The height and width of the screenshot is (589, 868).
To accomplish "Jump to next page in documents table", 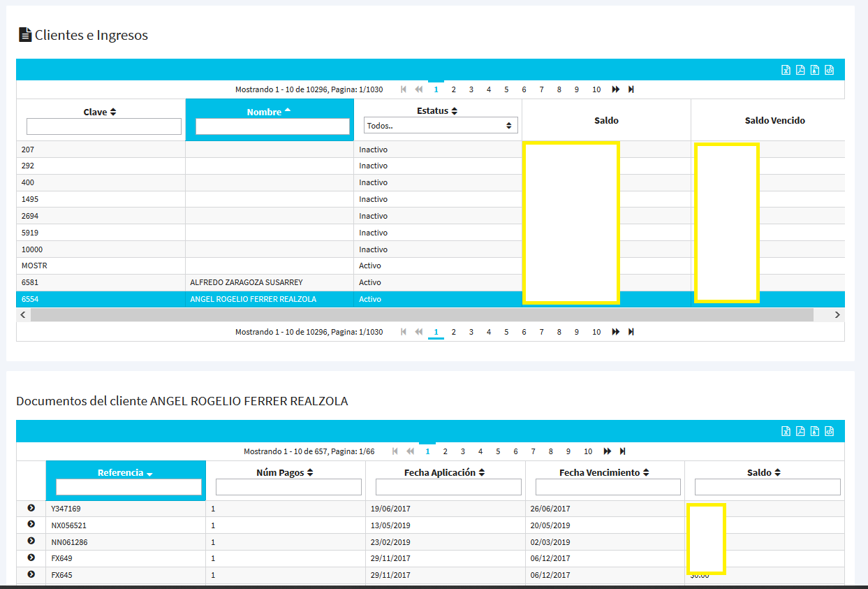I will 607,451.
